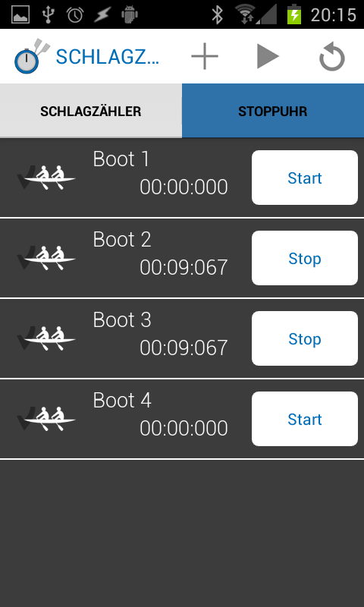
Task: Start the Boot 1 timer
Action: tap(305, 178)
